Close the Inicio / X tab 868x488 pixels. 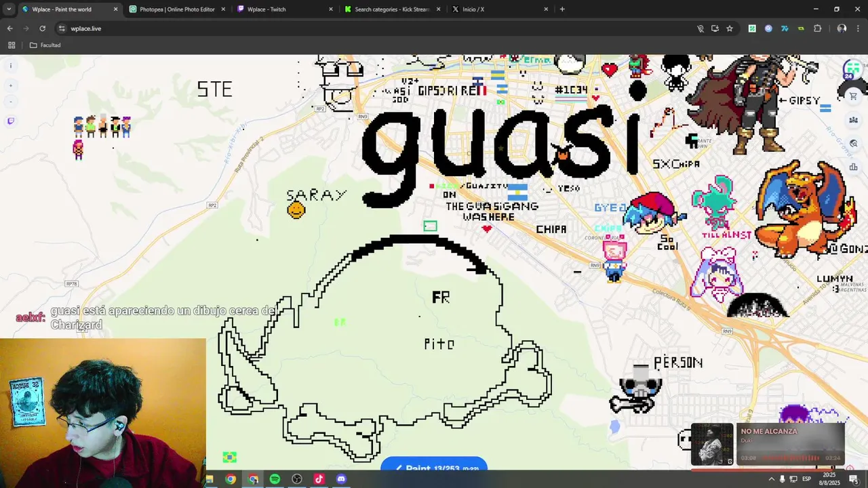pos(546,9)
